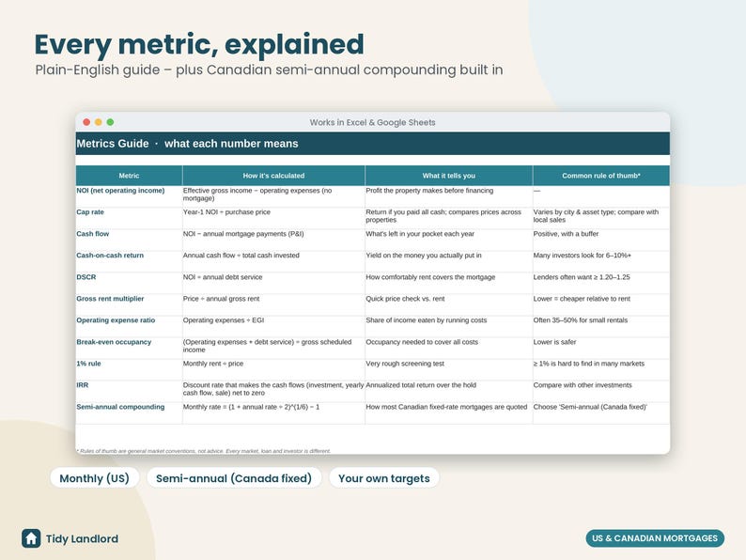Click the Metric column header
This screenshot has height=560, width=746.
point(129,176)
